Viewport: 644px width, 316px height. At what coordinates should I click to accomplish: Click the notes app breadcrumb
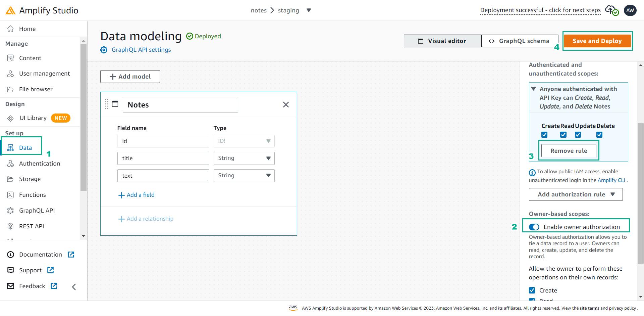coord(259,10)
